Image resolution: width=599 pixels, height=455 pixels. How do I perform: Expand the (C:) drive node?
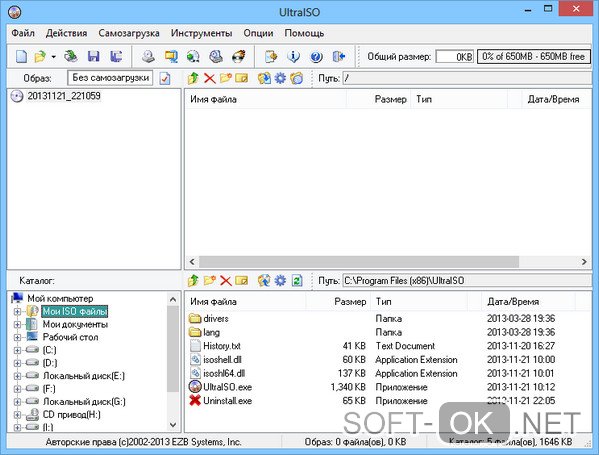(x=17, y=350)
